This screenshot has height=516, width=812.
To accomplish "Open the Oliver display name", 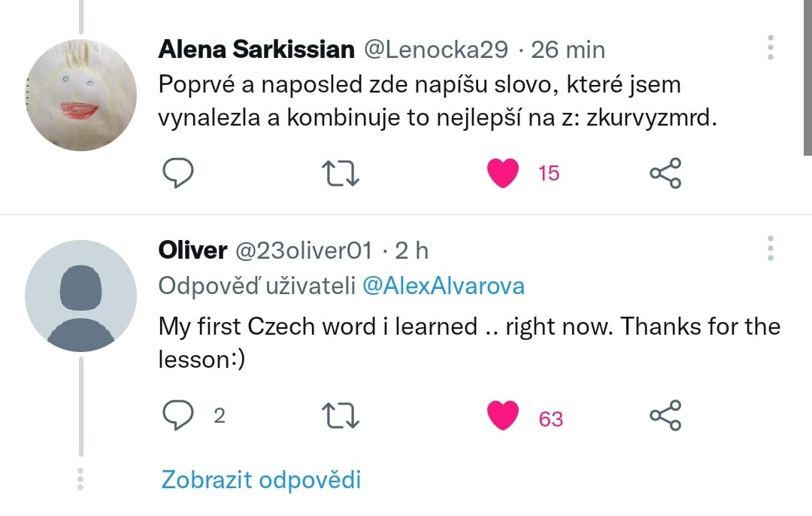I will click(192, 250).
